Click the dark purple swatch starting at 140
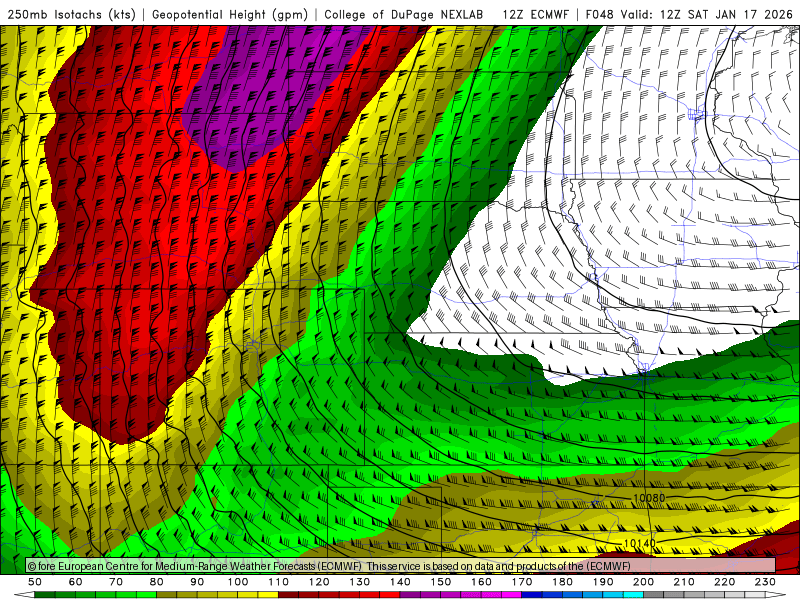Viewport: 800px width, 600px height. [x=410, y=595]
